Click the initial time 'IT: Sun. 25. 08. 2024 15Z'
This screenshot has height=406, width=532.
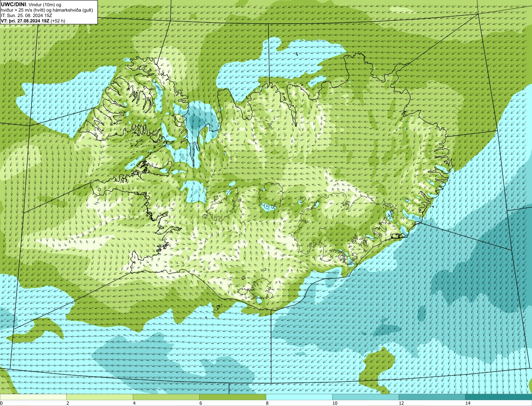pyautogui.click(x=26, y=15)
